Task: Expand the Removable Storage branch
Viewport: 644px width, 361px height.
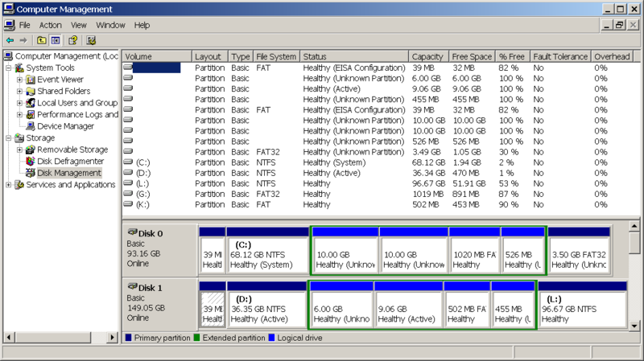Action: coord(19,150)
